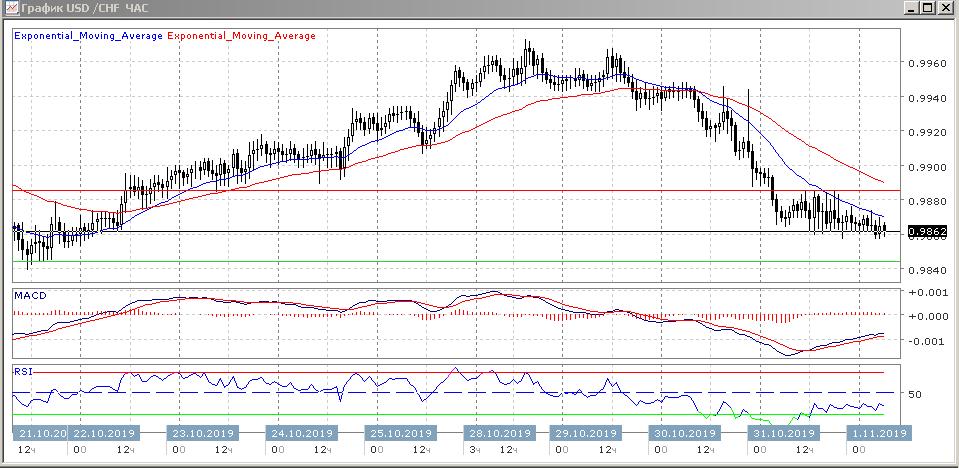The width and height of the screenshot is (959, 468).
Task: Click the current price tag 0.9862
Action: click(927, 232)
